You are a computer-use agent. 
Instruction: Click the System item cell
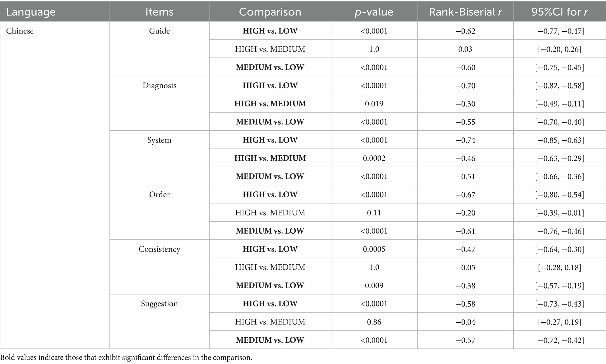159,140
